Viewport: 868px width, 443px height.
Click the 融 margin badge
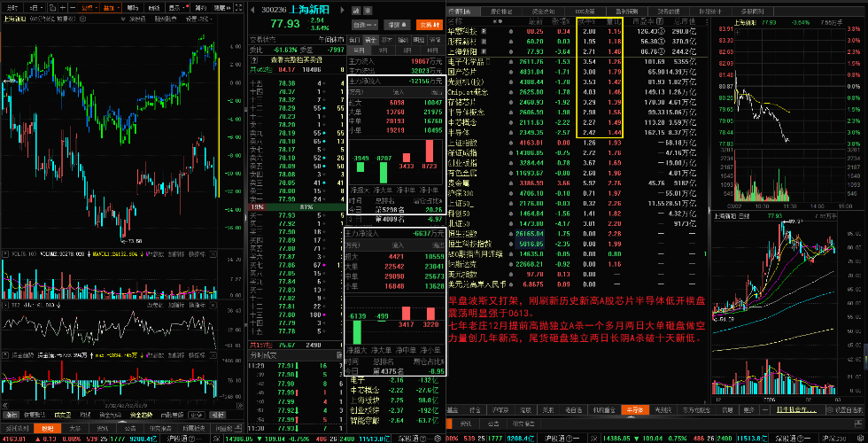pos(356,11)
